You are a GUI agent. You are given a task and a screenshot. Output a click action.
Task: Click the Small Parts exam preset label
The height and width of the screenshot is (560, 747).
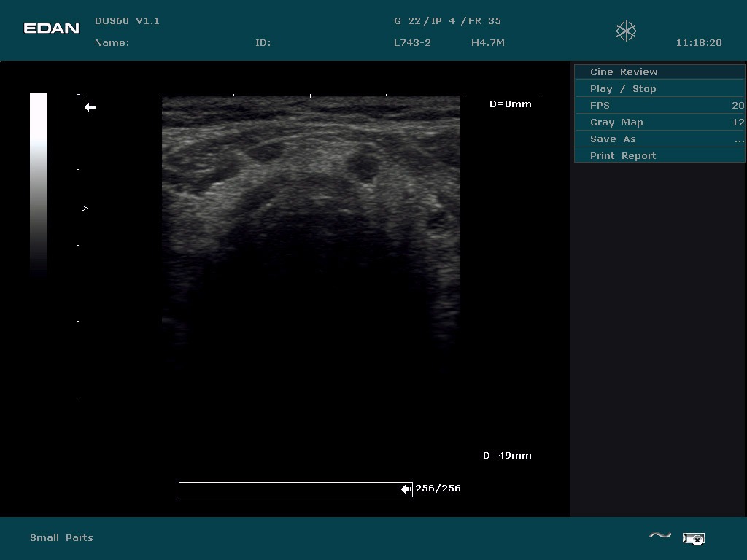61,537
